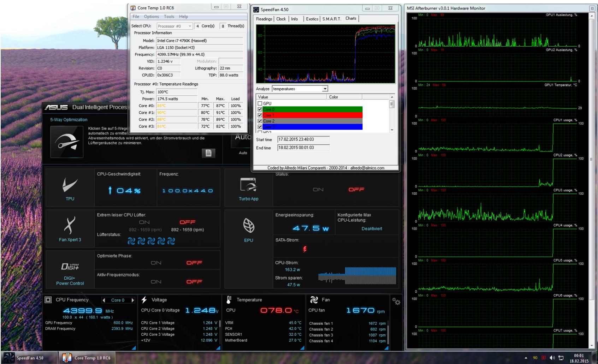The image size is (598, 364).
Task: Uncheck Core 2 in SpeedFan chart list
Action: click(x=260, y=121)
